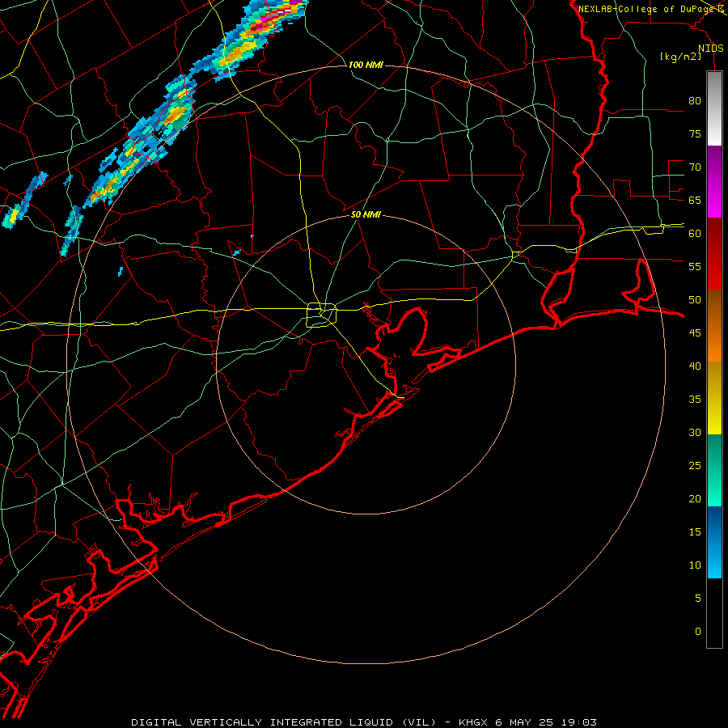The height and width of the screenshot is (728, 728).
Task: Click the 19:03 timestamp in the caption
Action: click(x=578, y=722)
